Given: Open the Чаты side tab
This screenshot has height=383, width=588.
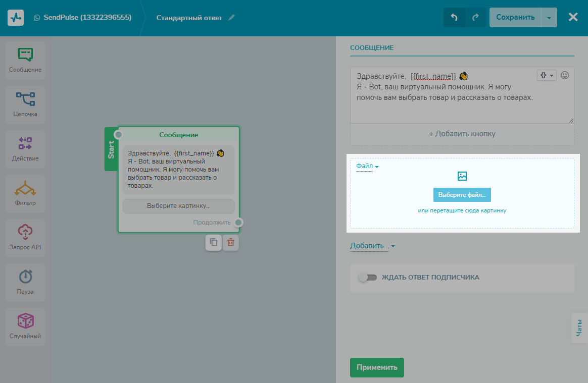Looking at the screenshot, I should tap(579, 328).
